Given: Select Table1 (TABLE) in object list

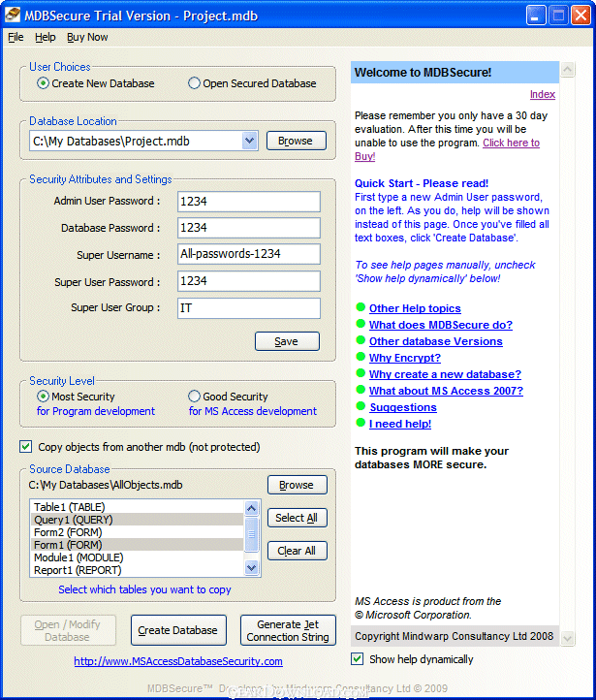Looking at the screenshot, I should (137, 507).
